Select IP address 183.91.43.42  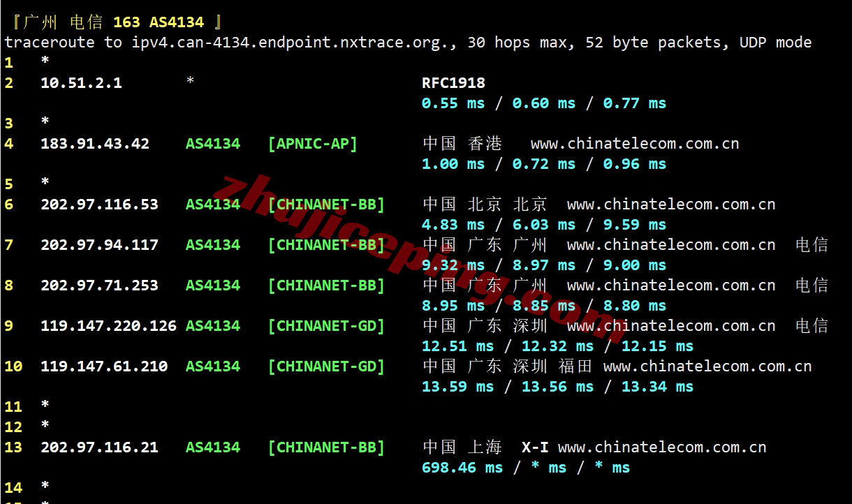(95, 144)
